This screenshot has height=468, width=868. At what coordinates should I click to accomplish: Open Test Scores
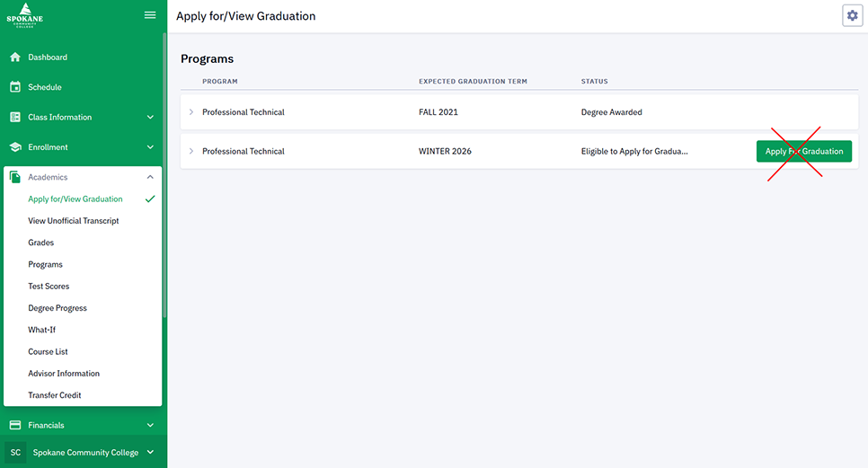[49, 286]
